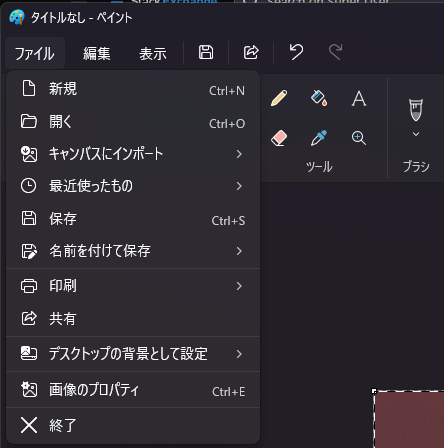Expand the 最近使ったもの submenu
The width and height of the screenshot is (444, 448).
pyautogui.click(x=133, y=186)
